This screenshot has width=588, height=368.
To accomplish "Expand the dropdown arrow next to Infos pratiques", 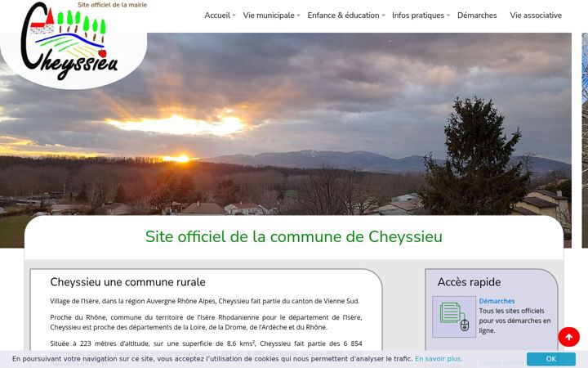I will pyautogui.click(x=448, y=16).
